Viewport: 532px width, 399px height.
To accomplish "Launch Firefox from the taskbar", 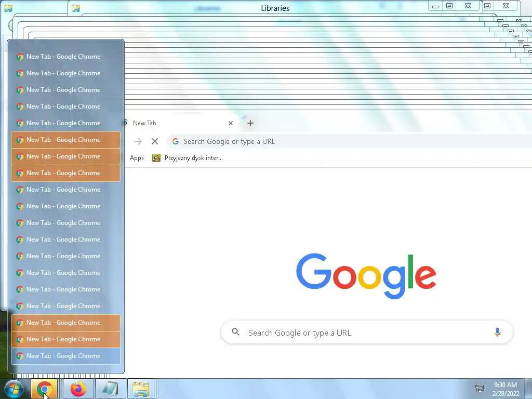I will tap(78, 389).
